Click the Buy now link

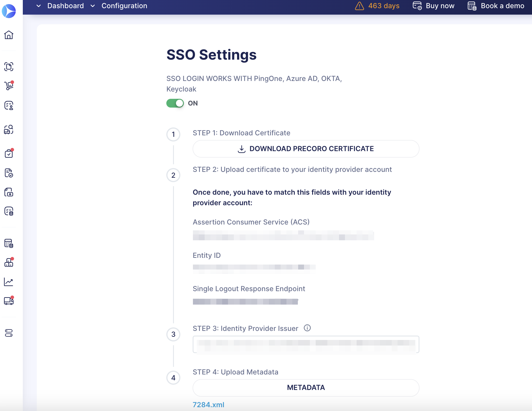[440, 6]
